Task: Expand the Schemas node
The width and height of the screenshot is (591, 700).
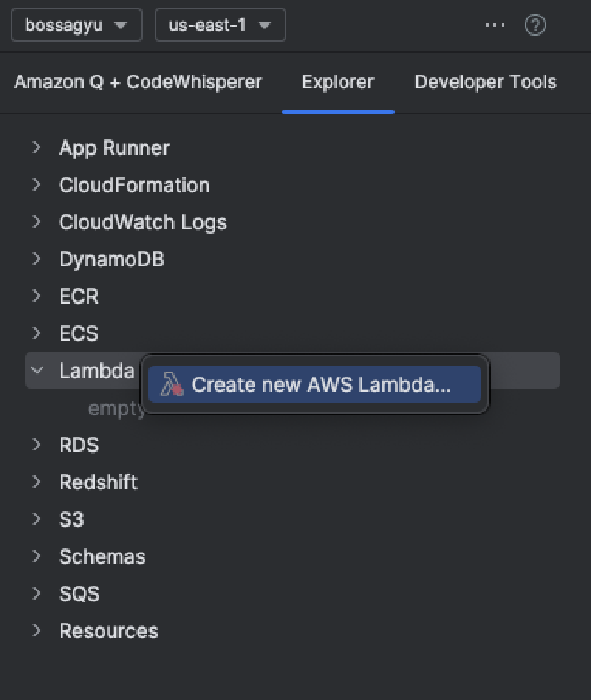Action: [37, 556]
